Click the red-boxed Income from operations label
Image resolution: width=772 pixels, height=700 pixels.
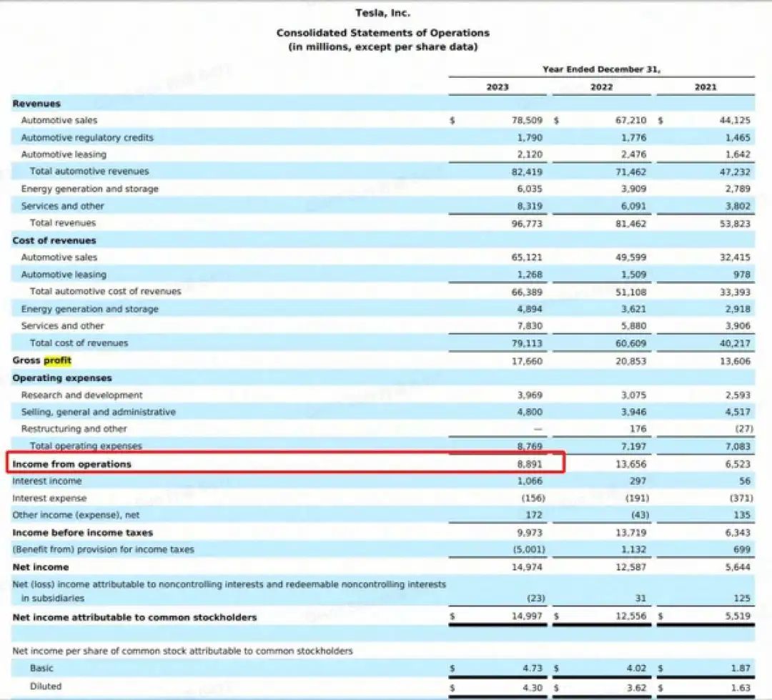[x=71, y=464]
